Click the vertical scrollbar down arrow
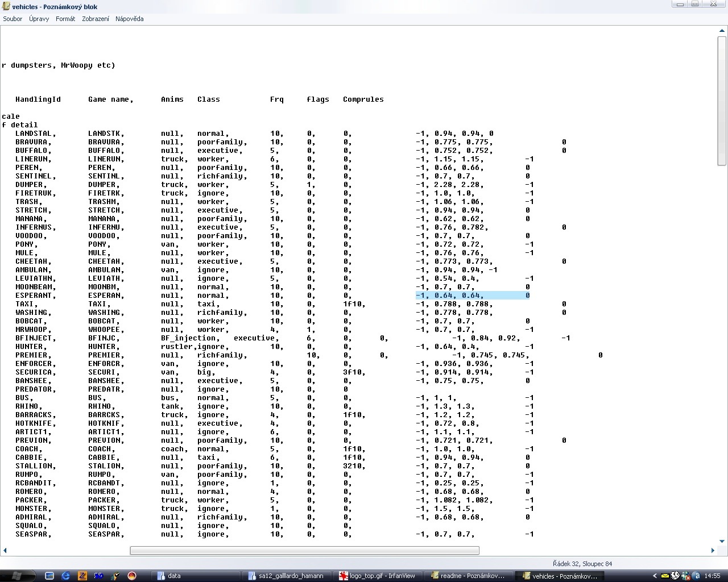The image size is (728, 582). pos(722,541)
